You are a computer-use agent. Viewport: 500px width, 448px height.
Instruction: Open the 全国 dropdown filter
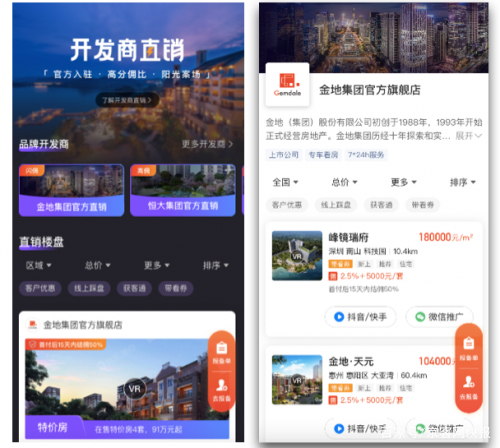285,182
